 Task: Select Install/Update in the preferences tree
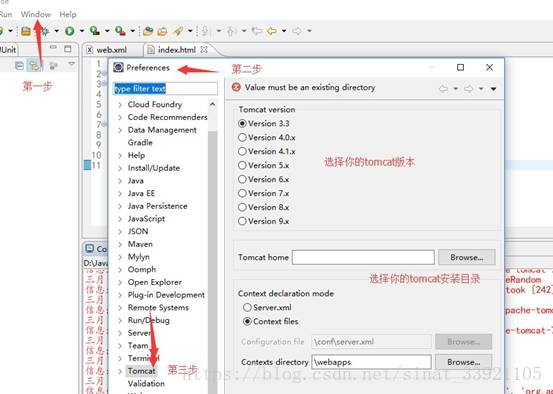pos(154,168)
